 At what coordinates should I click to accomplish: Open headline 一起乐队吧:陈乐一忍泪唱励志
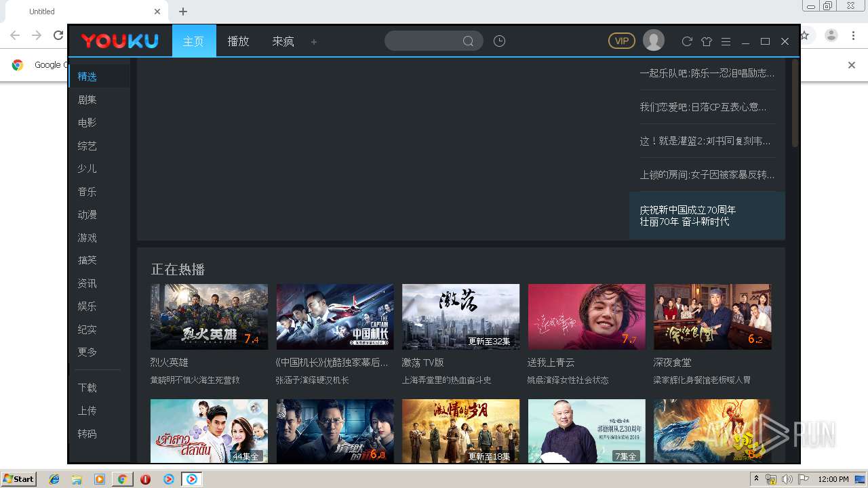(707, 73)
